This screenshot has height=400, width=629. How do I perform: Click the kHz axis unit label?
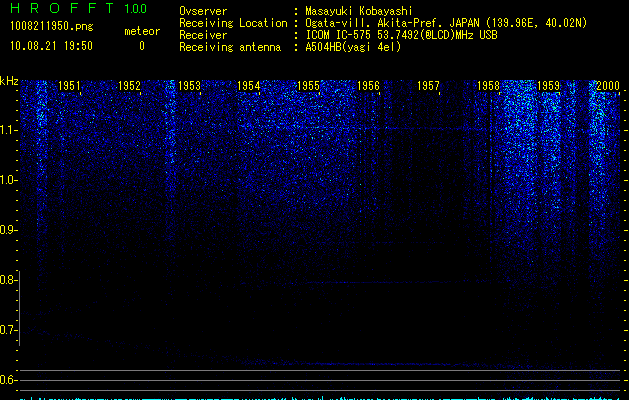(9, 81)
